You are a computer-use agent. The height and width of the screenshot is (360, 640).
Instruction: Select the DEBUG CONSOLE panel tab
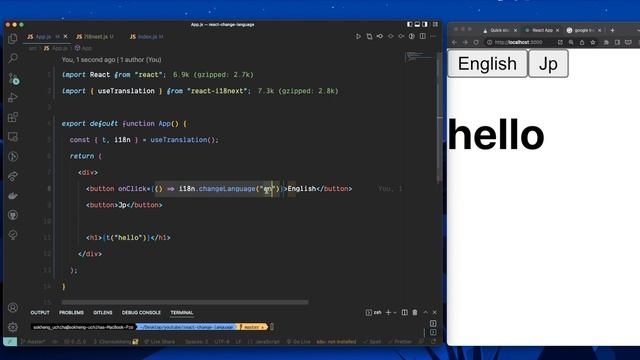(x=141, y=313)
